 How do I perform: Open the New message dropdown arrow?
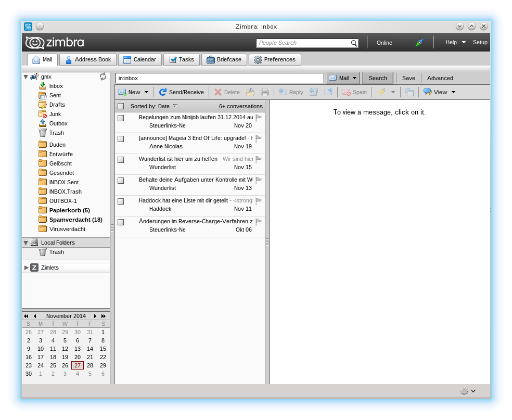tap(146, 92)
